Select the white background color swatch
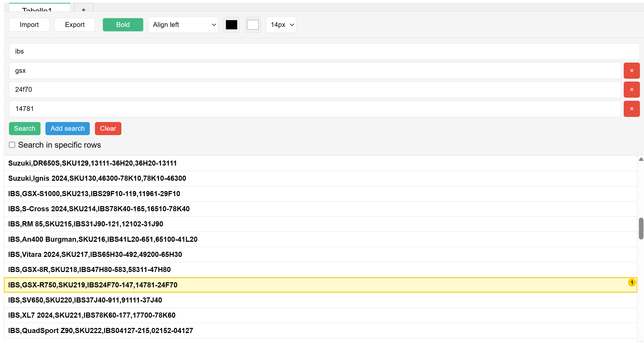This screenshot has width=644, height=342. pyautogui.click(x=252, y=25)
